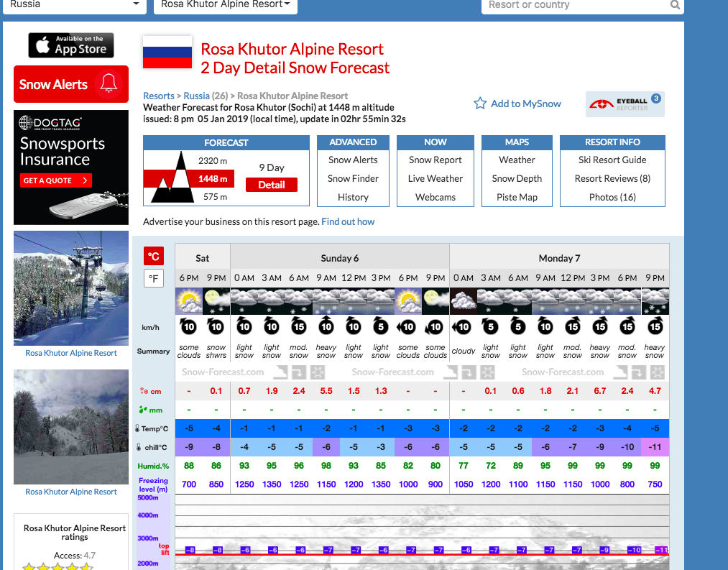Click the Snow Alerts bell icon
Screen dimensions: 728x570
coord(109,84)
